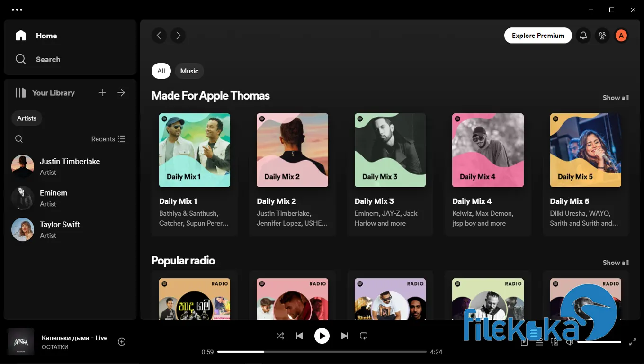Screen dimensions: 644x364
Task: Click the 0:59 elapsed time label
Action: tap(207, 352)
